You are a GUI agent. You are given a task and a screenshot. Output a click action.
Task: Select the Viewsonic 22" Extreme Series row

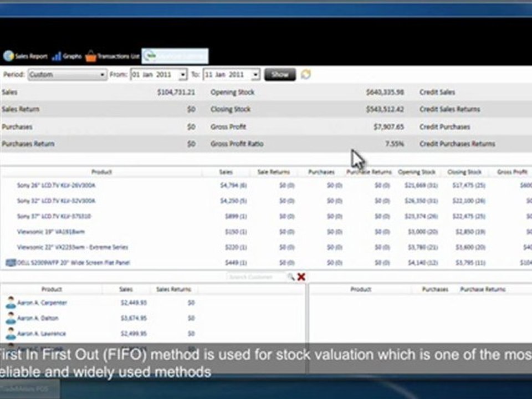pyautogui.click(x=266, y=247)
